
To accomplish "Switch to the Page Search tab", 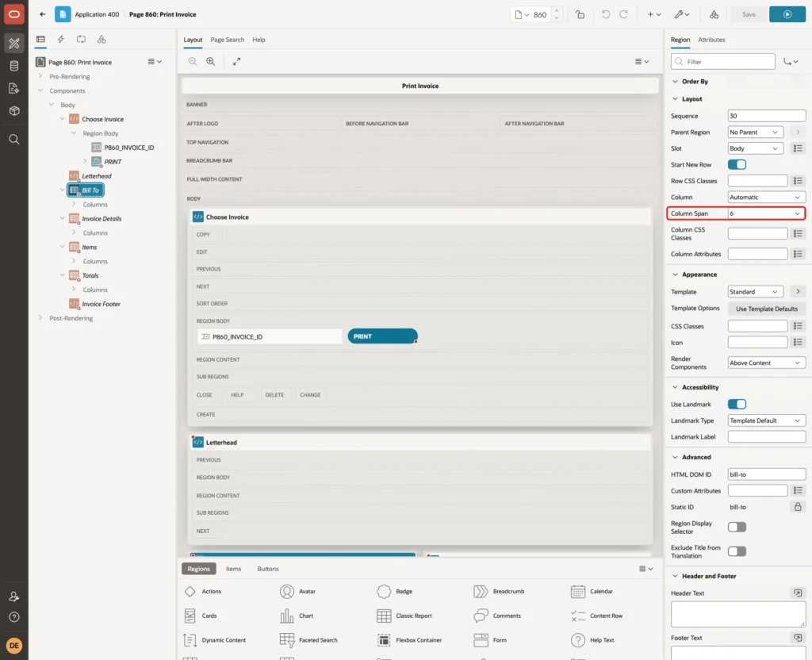I will [227, 40].
